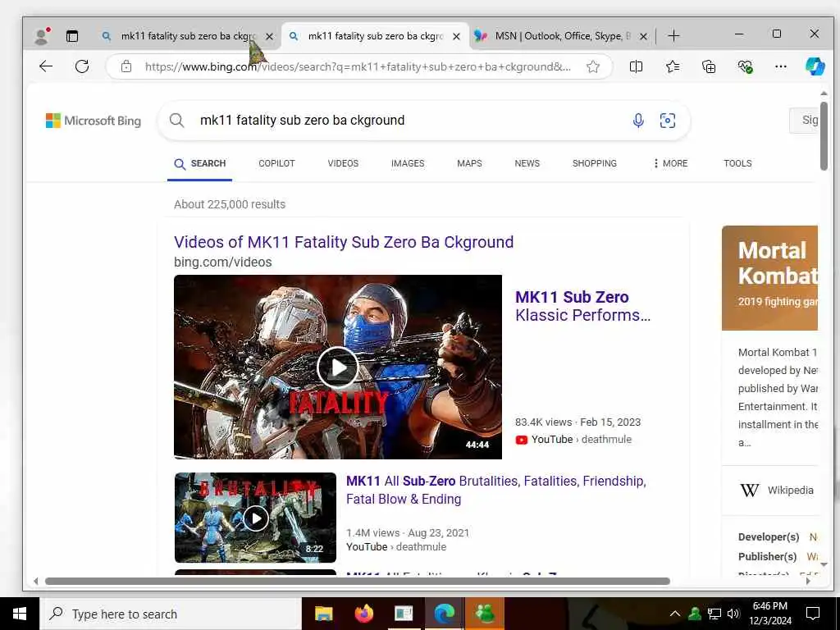The height and width of the screenshot is (630, 840).
Task: Select the NEWS search tab
Action: pyautogui.click(x=527, y=163)
